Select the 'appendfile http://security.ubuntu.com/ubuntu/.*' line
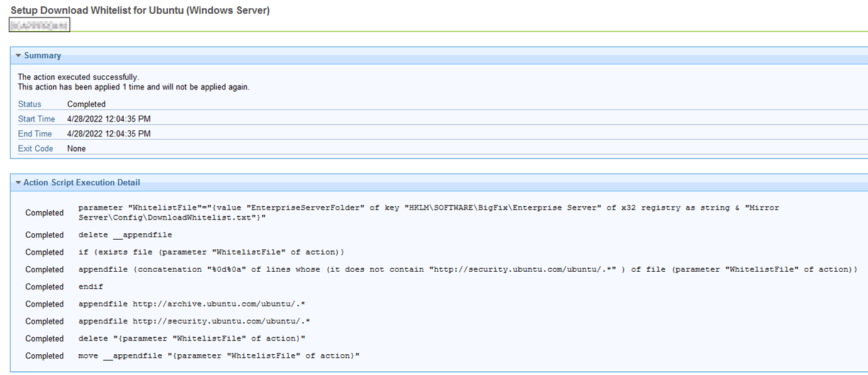The image size is (868, 375). pyautogui.click(x=194, y=322)
